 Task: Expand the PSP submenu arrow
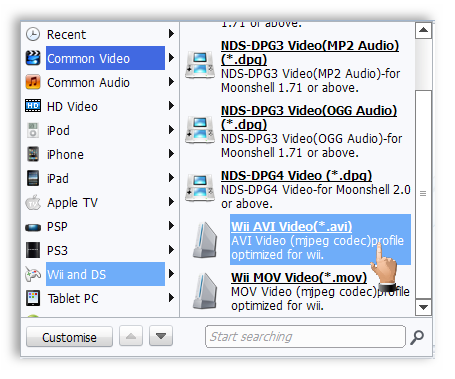point(171,226)
